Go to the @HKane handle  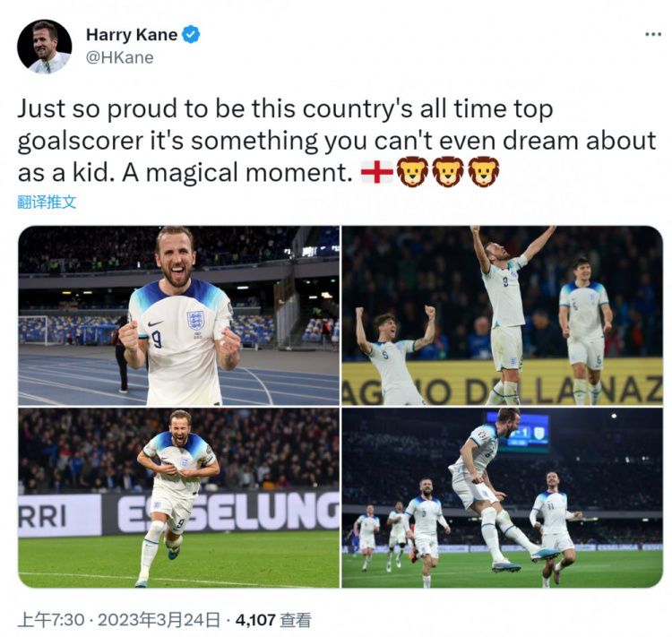click(119, 57)
